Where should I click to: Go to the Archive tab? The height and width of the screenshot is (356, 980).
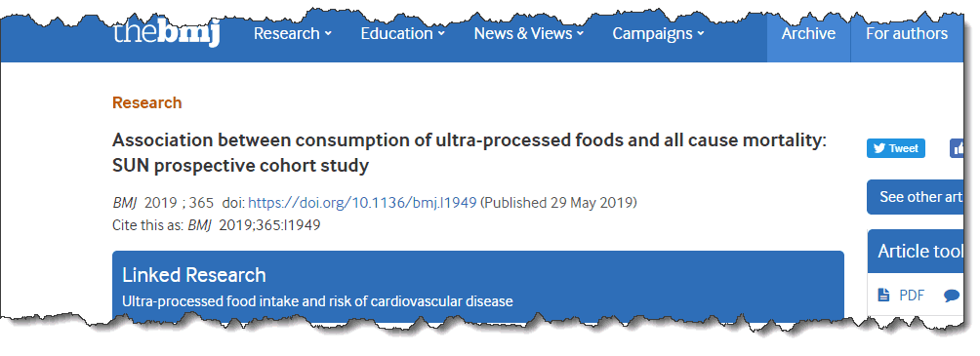click(808, 34)
